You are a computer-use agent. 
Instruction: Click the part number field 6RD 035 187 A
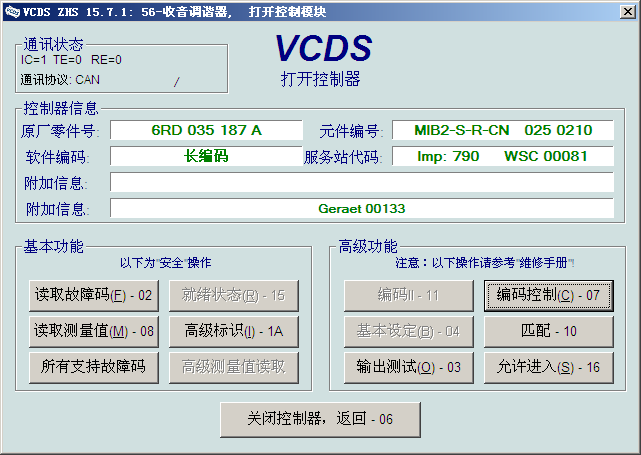click(206, 130)
